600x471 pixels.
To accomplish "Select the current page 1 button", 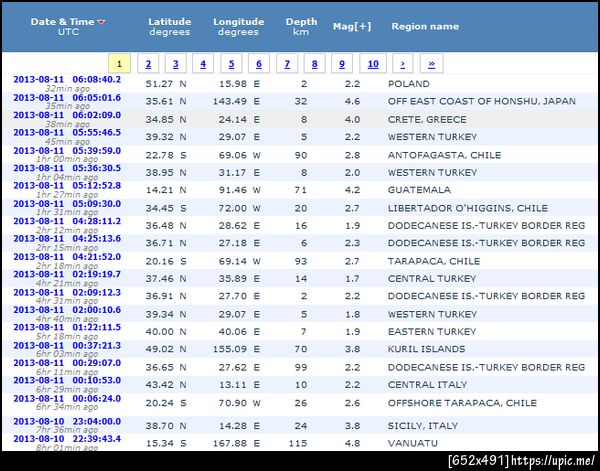I will click(x=119, y=64).
